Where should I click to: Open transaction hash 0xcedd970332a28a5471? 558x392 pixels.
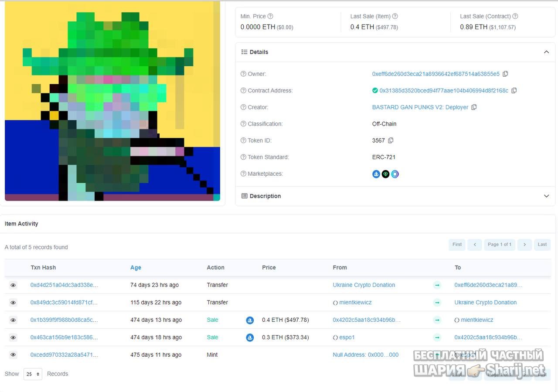(64, 355)
